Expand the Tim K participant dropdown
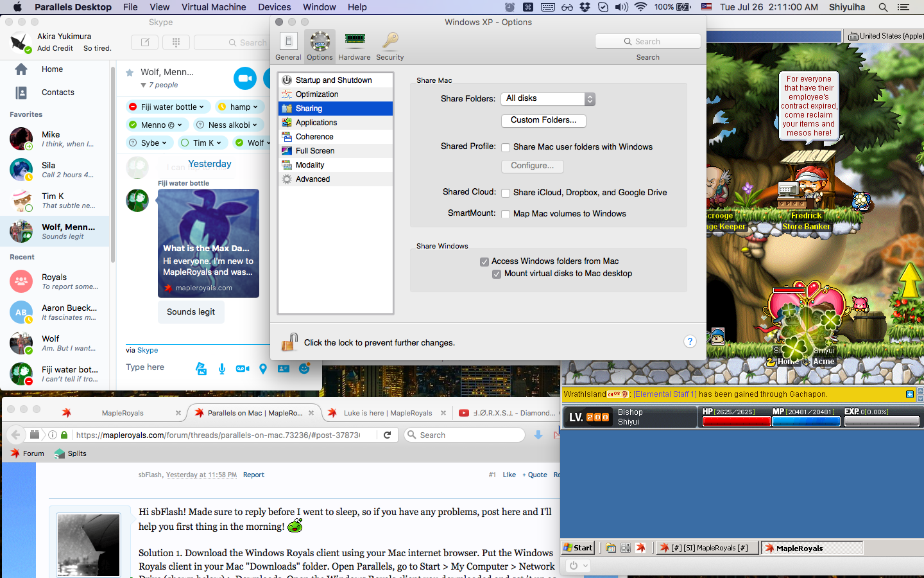924x578 pixels. (x=219, y=143)
